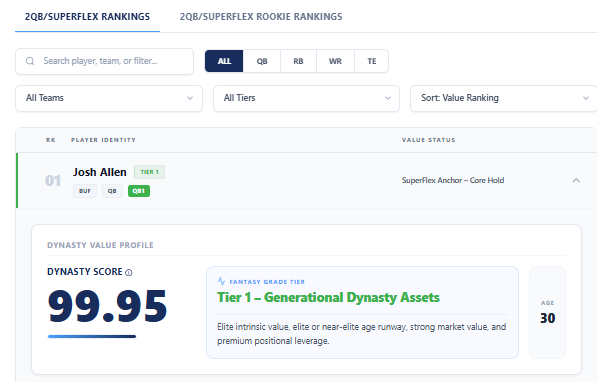Image resolution: width=597 pixels, height=382 pixels.
Task: Click the Elite intrinsic value description text
Action: point(362,334)
